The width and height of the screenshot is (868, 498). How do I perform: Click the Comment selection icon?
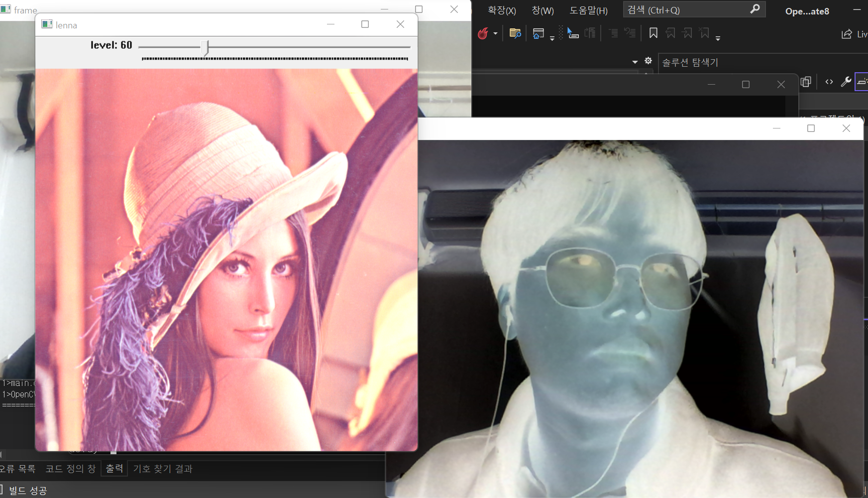(613, 33)
